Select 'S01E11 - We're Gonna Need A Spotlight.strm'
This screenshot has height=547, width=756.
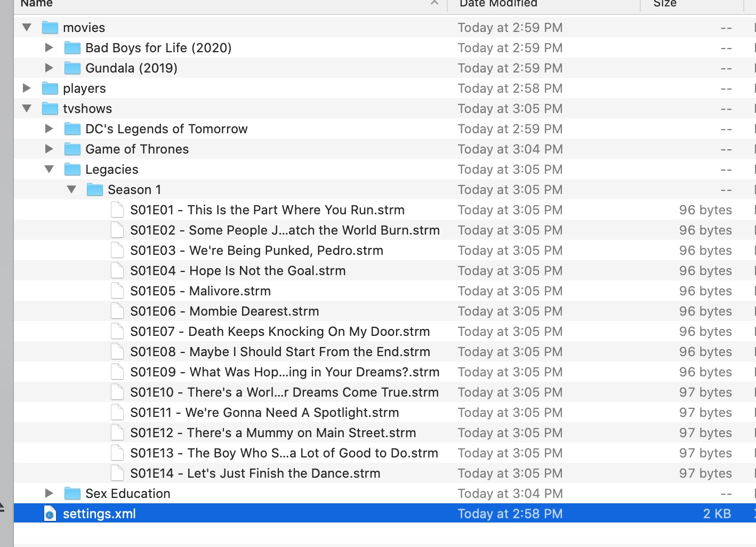[264, 412]
